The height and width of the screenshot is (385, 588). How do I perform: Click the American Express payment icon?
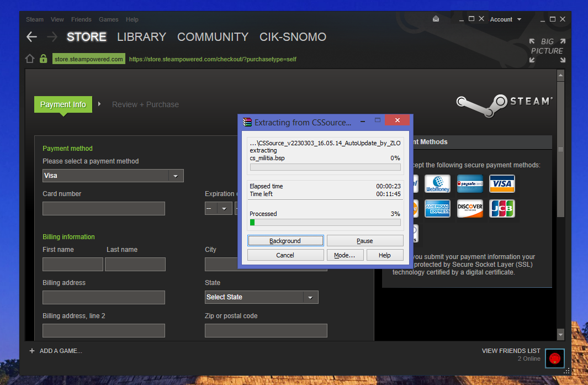437,209
